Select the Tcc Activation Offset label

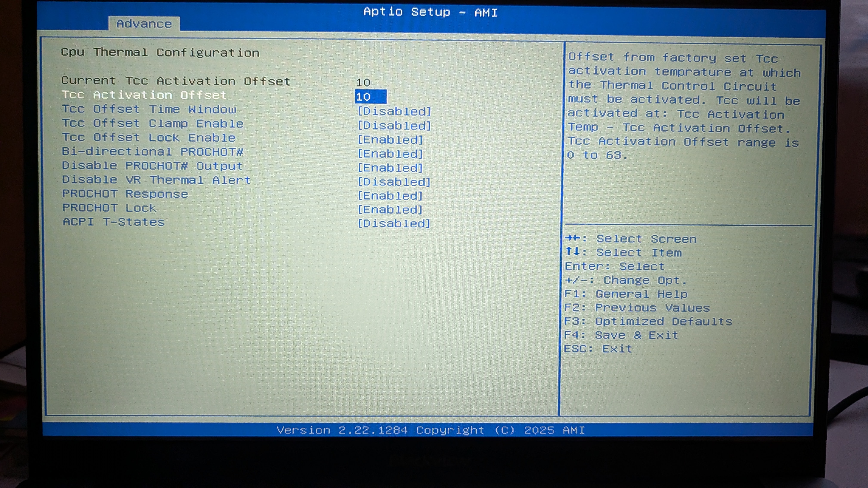(x=144, y=95)
